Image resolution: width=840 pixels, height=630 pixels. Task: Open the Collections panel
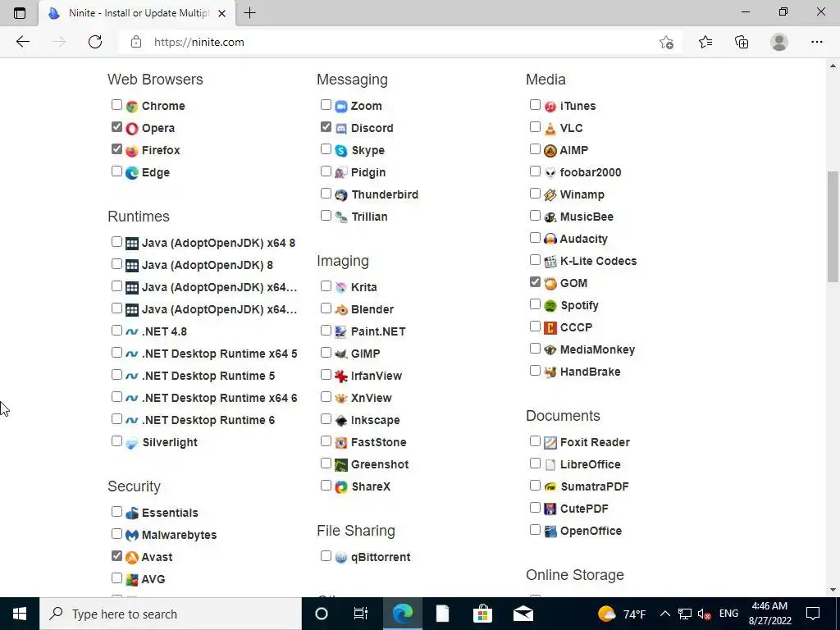pyautogui.click(x=742, y=42)
